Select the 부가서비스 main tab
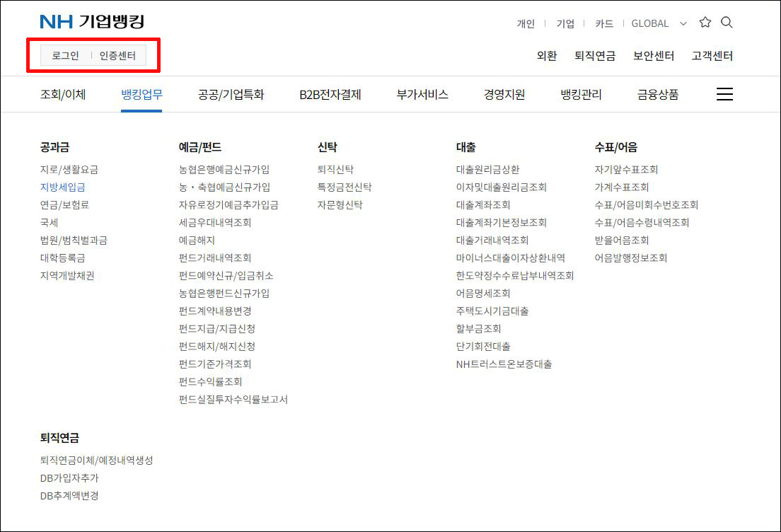Viewport: 781px width, 532px height. [x=422, y=94]
